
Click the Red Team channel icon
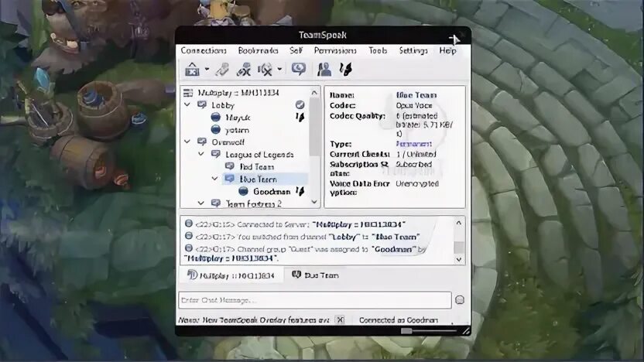[x=230, y=166]
